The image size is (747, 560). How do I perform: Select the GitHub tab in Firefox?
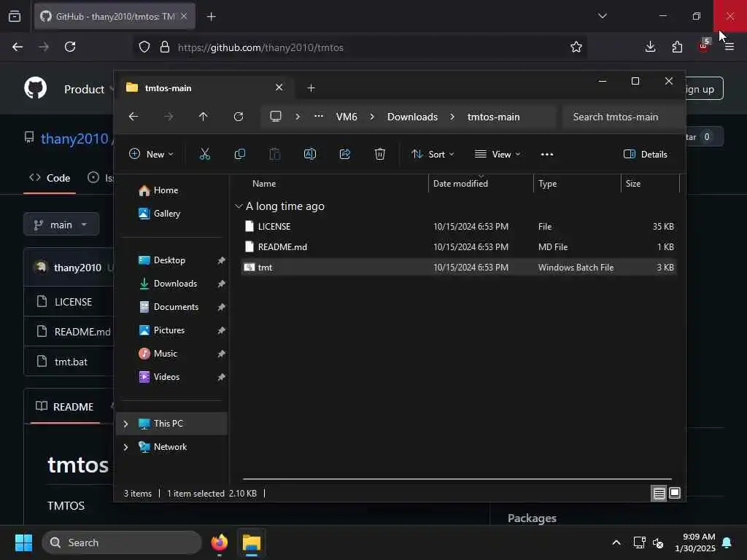[115, 17]
